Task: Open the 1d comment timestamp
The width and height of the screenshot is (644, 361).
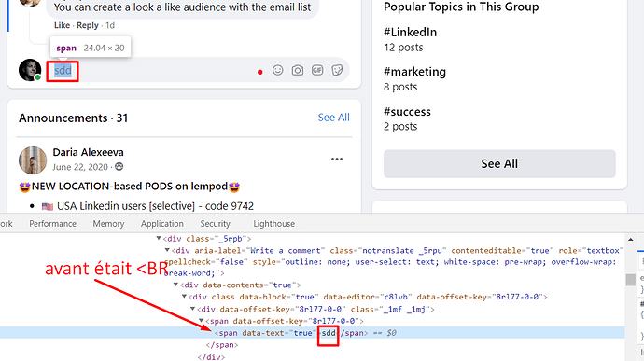Action: [x=110, y=25]
